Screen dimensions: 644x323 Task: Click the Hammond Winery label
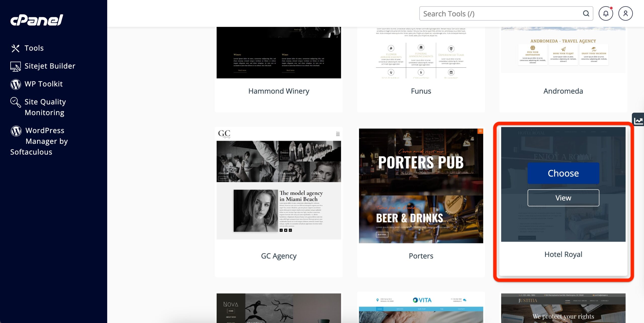tap(279, 91)
